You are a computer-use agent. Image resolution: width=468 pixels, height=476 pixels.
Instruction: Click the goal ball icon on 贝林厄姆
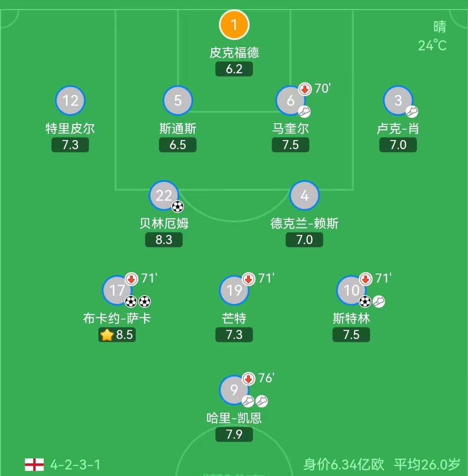coord(177,206)
